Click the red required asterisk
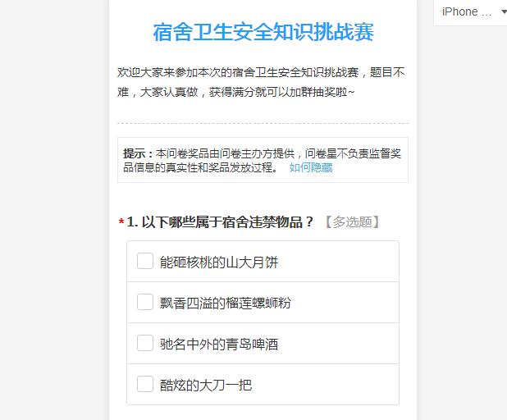Image resolution: width=507 pixels, height=420 pixels. click(121, 222)
